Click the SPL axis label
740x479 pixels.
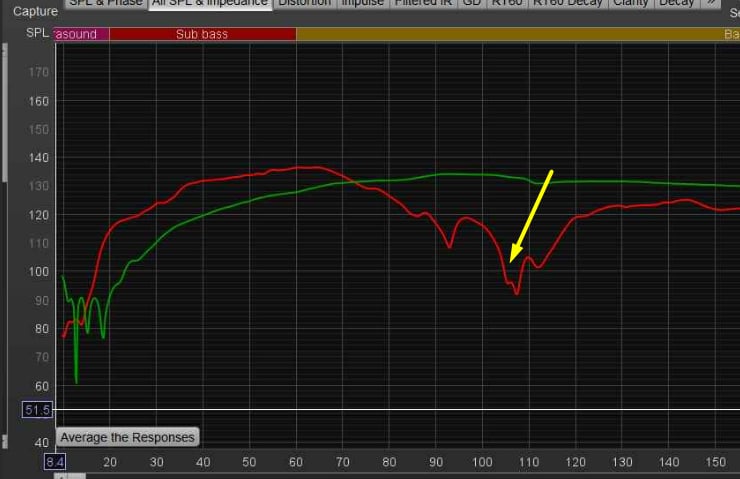click(37, 33)
